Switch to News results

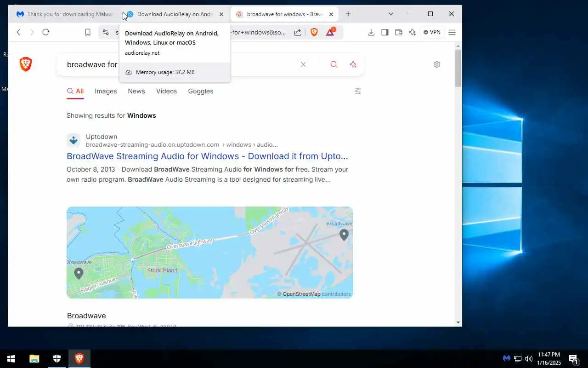tap(136, 91)
